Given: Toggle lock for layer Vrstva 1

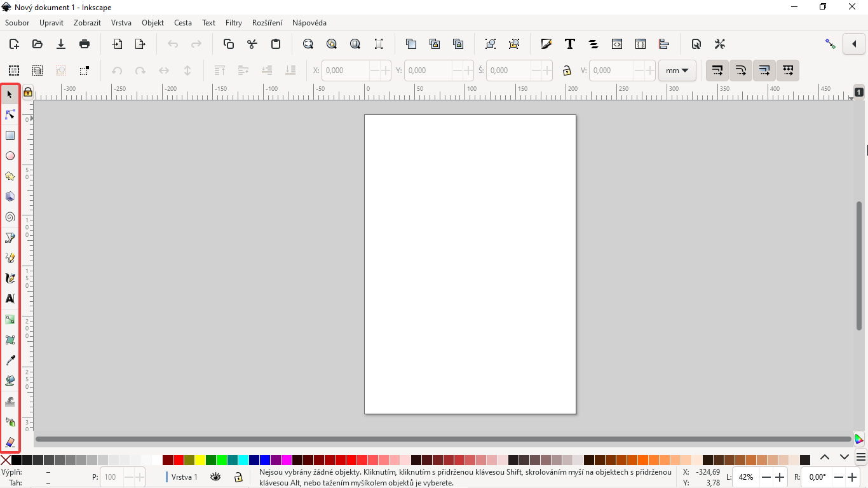Looking at the screenshot, I should [x=238, y=477].
